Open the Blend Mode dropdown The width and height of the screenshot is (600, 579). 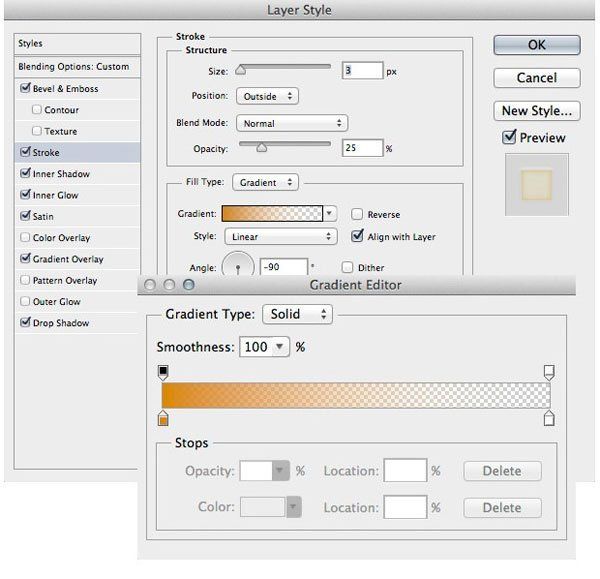292,123
